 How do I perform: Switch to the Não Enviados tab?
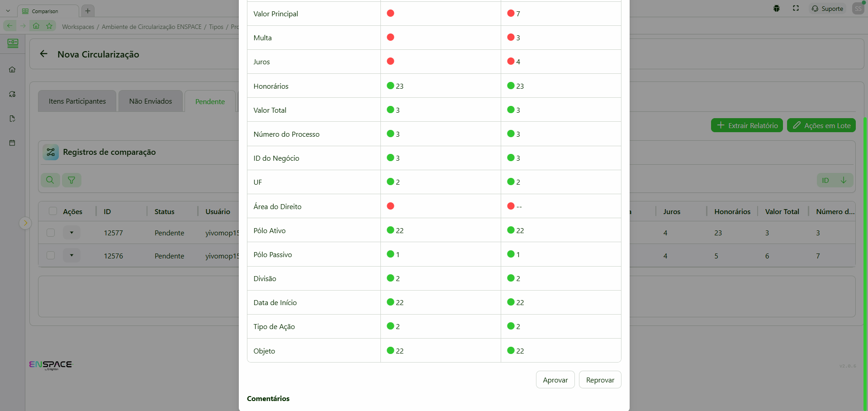[151, 101]
